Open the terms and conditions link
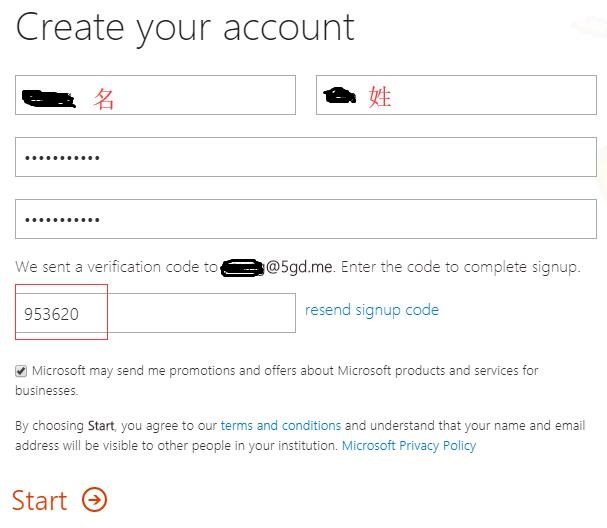The height and width of the screenshot is (528, 607). click(x=281, y=425)
